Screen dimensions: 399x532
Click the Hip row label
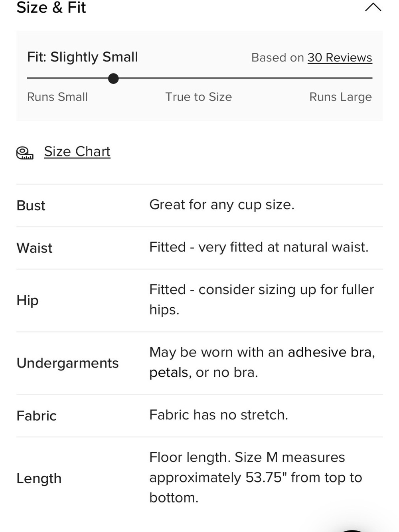tap(28, 300)
